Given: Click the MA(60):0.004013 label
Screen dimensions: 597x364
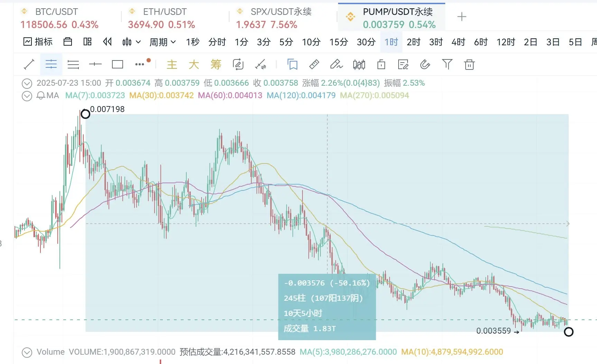Looking at the screenshot, I should tap(230, 95).
